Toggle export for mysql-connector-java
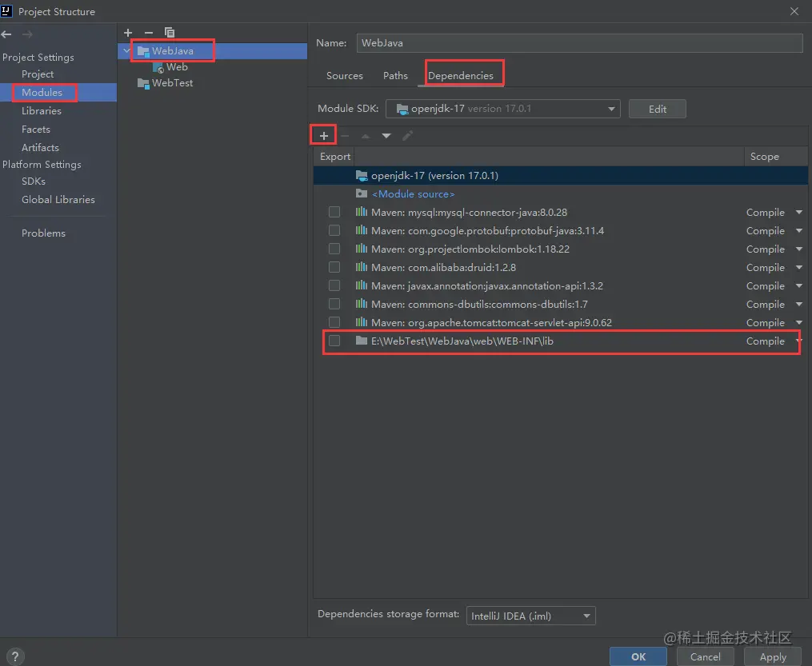 tap(334, 212)
